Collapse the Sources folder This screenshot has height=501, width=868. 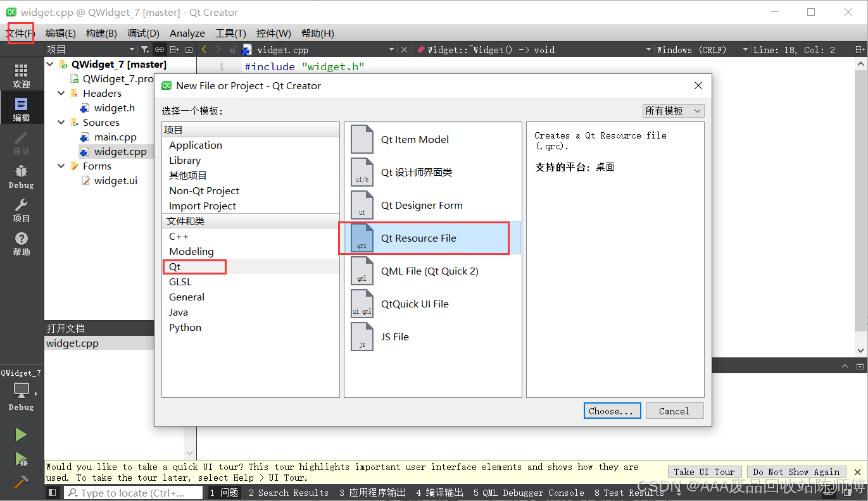pyautogui.click(x=61, y=122)
